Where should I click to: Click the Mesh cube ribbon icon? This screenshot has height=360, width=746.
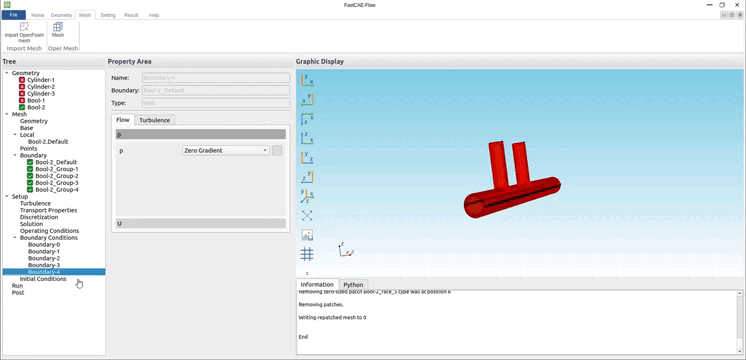pyautogui.click(x=58, y=27)
